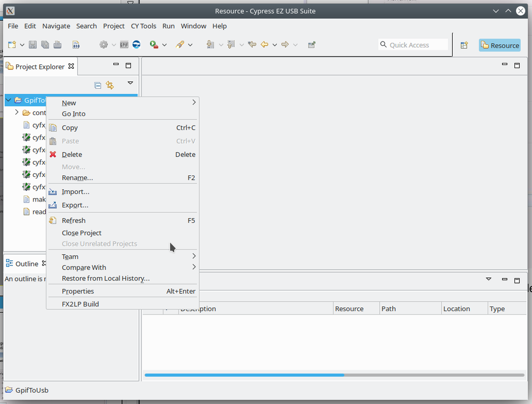Open the Back history dropdown arrow

pos(274,45)
